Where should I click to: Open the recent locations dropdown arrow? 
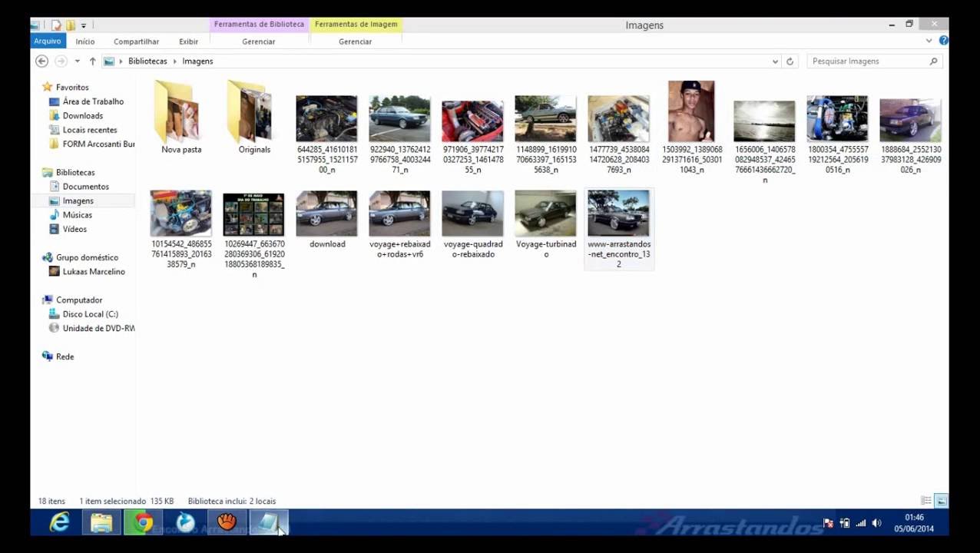77,61
